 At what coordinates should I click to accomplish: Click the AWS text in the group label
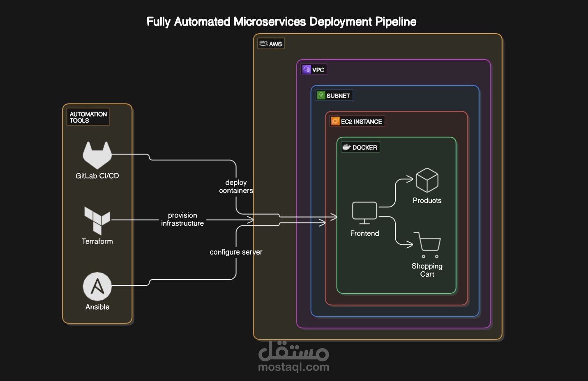[x=276, y=44]
